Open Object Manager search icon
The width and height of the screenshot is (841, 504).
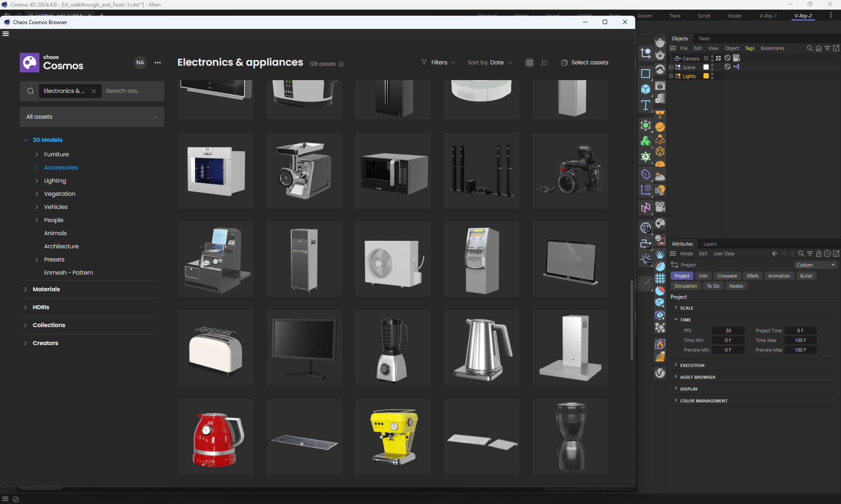tap(809, 48)
